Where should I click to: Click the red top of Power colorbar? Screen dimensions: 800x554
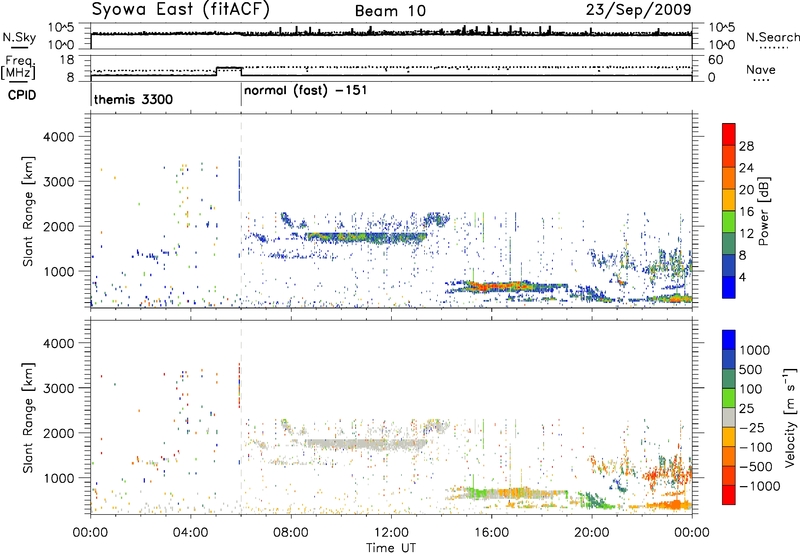(729, 134)
